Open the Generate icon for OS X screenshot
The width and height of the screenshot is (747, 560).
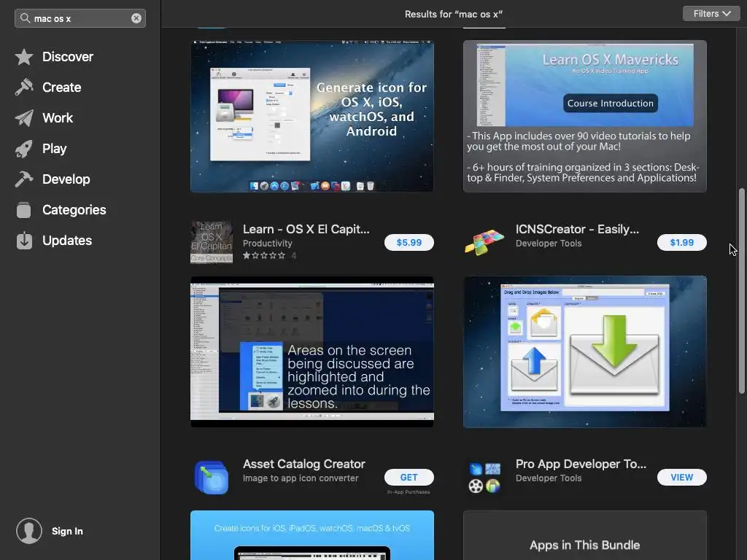click(x=312, y=116)
